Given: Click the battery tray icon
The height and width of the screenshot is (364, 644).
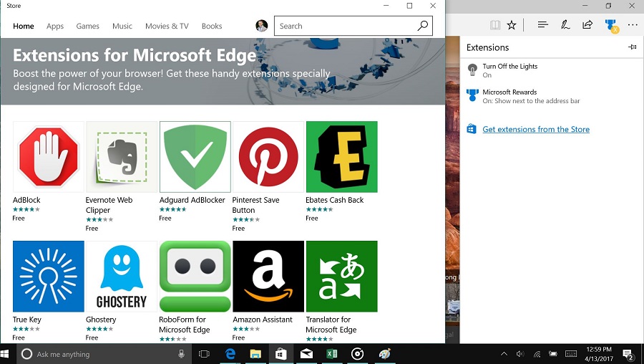Looking at the screenshot, I should click(x=553, y=354).
